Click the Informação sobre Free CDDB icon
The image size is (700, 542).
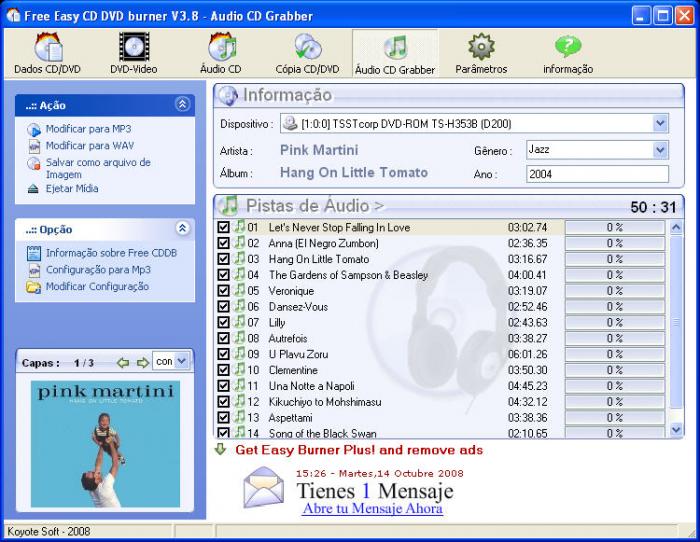click(x=34, y=253)
